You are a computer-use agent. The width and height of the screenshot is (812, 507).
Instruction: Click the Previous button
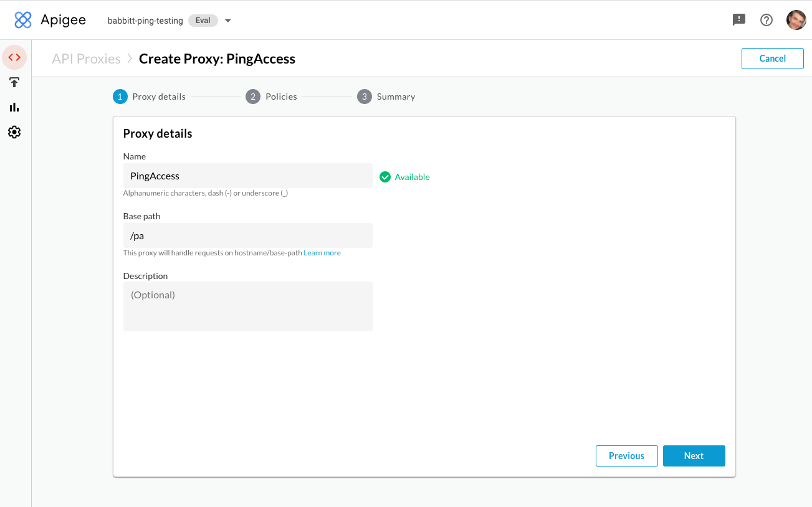click(x=626, y=455)
